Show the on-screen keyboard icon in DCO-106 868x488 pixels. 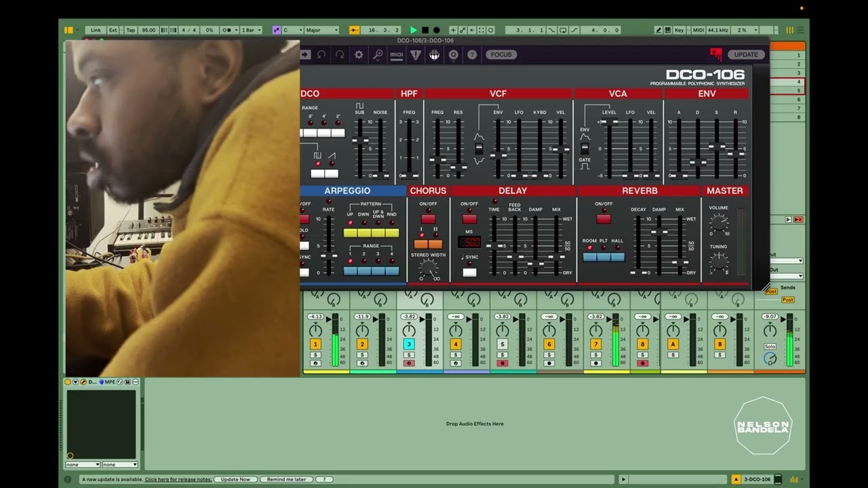435,55
